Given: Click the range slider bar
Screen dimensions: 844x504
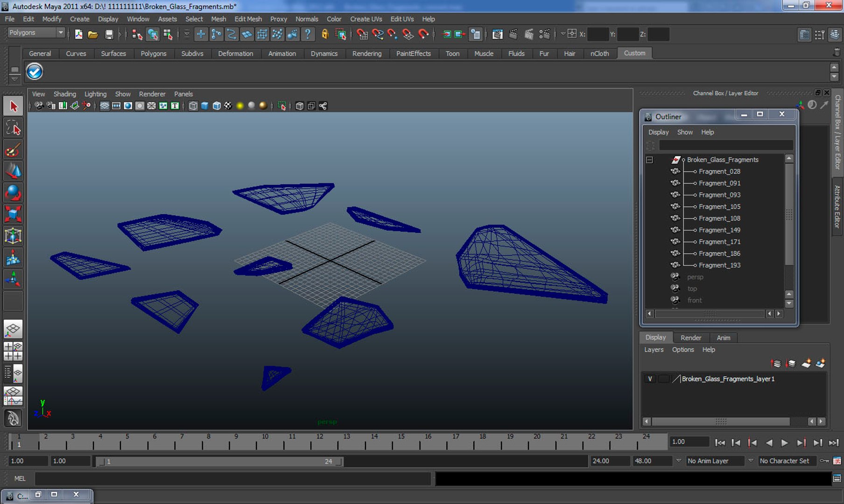Looking at the screenshot, I should pyautogui.click(x=219, y=462).
